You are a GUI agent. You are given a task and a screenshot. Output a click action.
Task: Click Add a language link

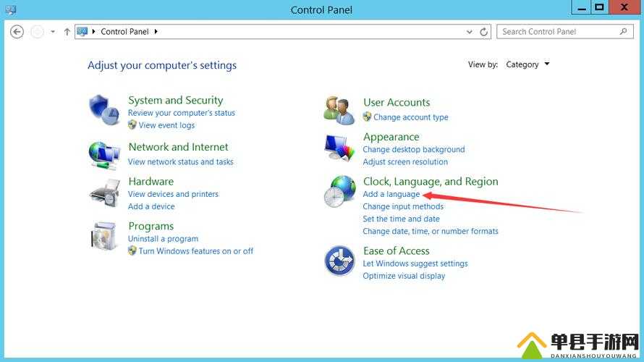[x=391, y=194]
